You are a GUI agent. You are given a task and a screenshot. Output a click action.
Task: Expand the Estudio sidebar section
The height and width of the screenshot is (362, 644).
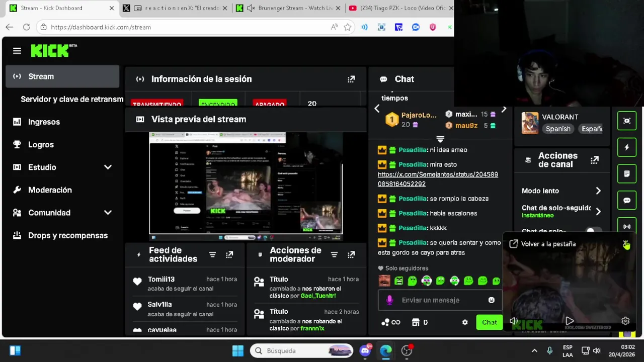pos(108,167)
